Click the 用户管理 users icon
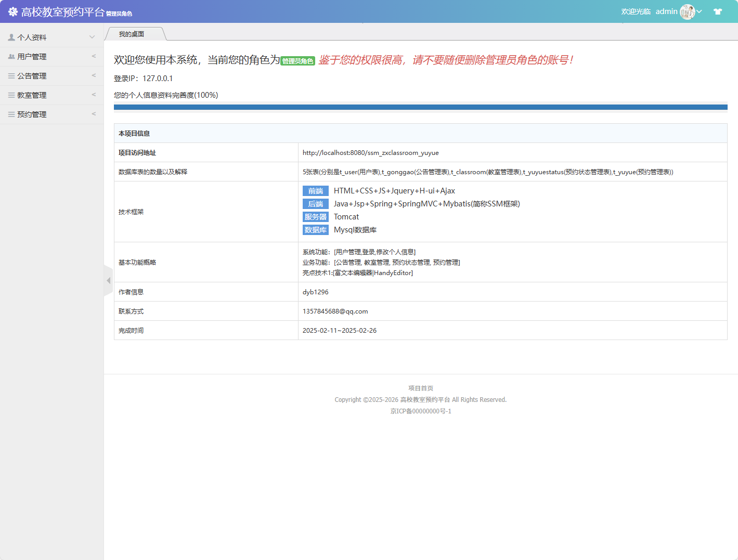This screenshot has width=738, height=560. pyautogui.click(x=10, y=56)
